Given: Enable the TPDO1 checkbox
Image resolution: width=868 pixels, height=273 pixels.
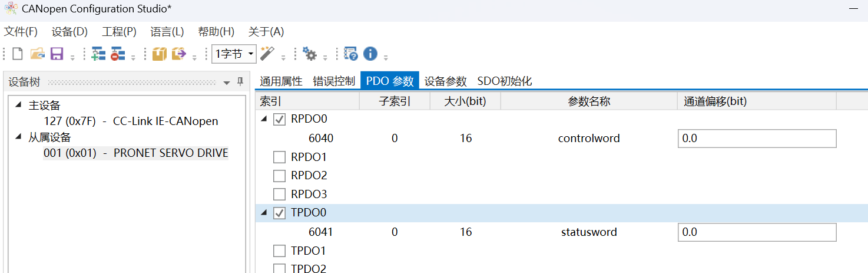Looking at the screenshot, I should point(280,251).
